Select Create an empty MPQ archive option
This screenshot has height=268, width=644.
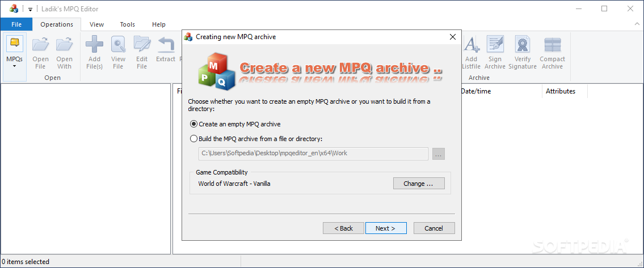235,124
